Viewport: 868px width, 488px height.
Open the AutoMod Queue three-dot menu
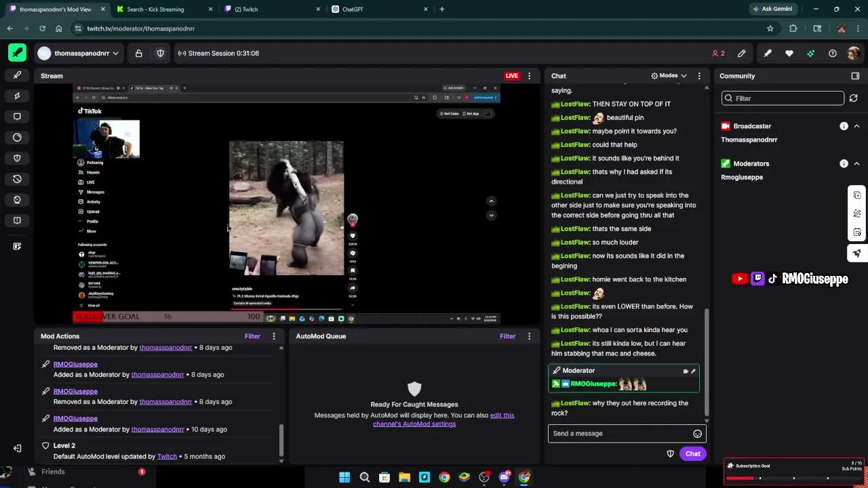click(x=530, y=336)
